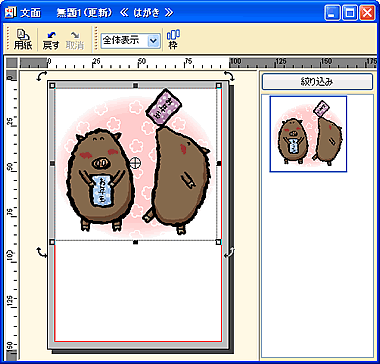Click the 戻す undo icon

pyautogui.click(x=51, y=40)
